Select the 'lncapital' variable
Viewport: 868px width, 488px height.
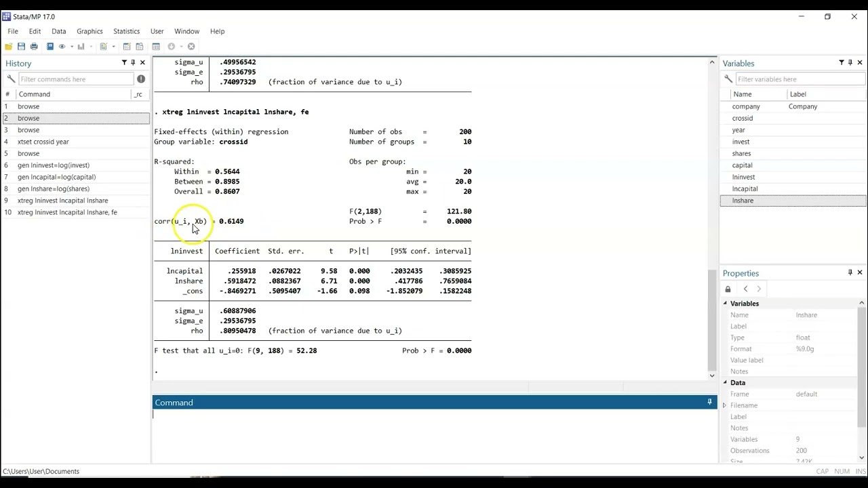tap(793, 188)
